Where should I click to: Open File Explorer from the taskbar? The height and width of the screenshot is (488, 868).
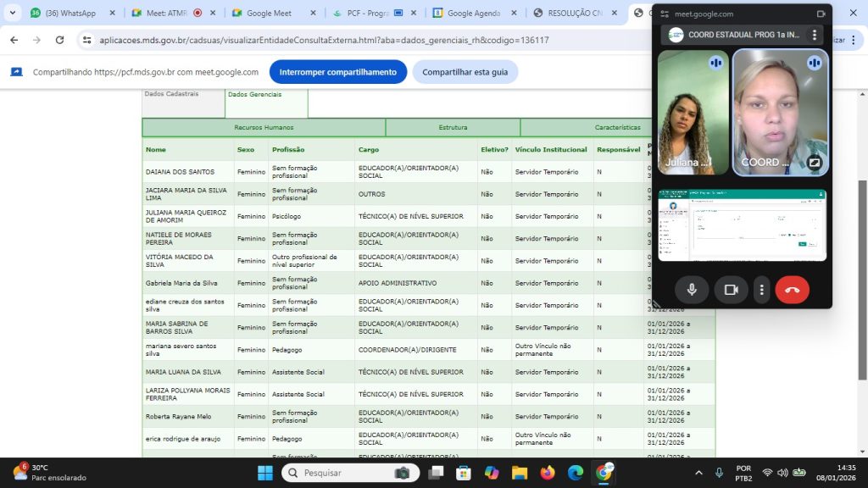(x=519, y=473)
